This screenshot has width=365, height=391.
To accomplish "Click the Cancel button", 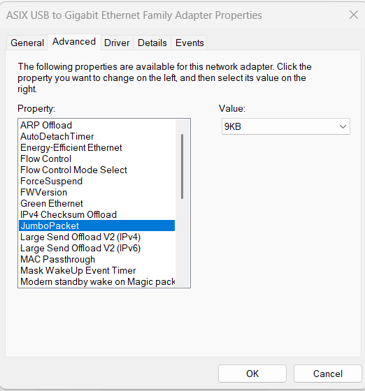I will point(328,374).
